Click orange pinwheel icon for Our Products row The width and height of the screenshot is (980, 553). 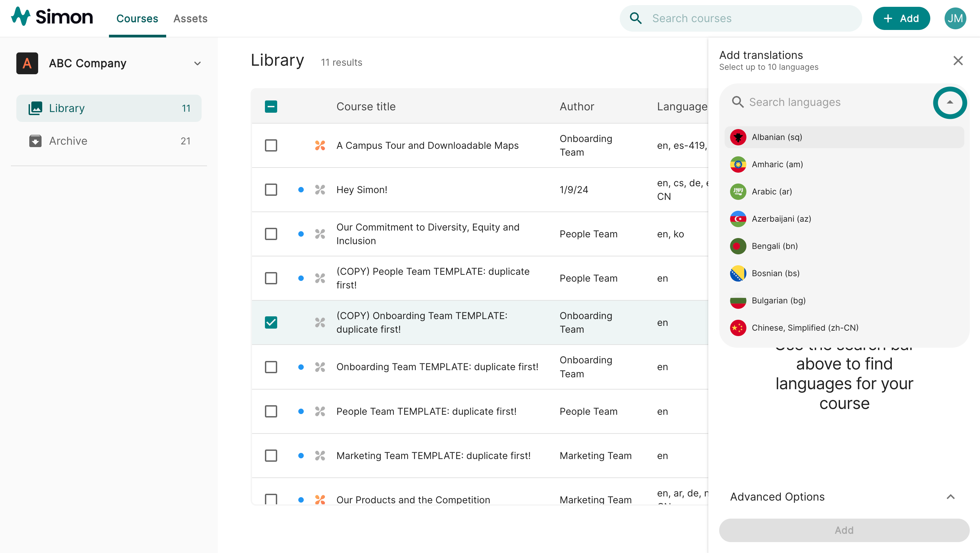[320, 500]
